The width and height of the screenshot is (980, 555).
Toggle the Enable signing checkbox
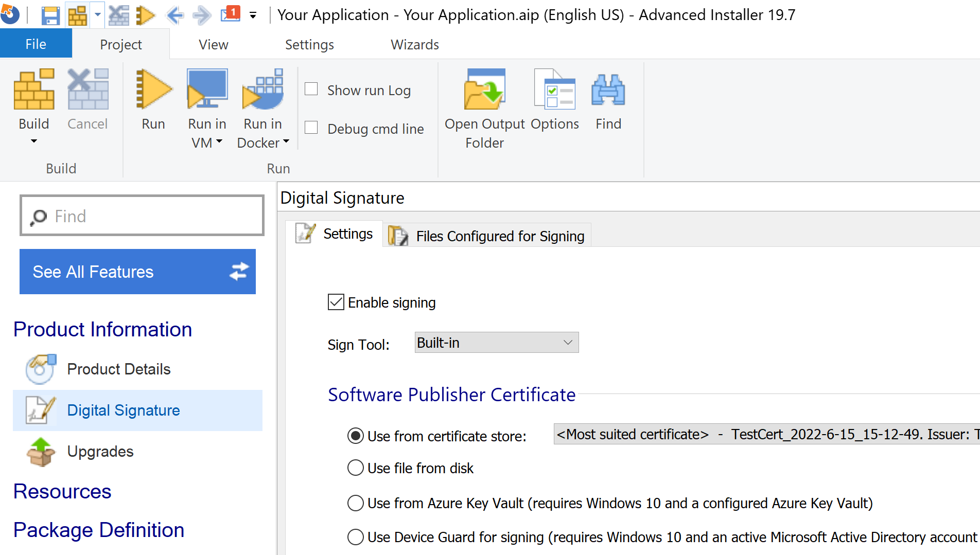point(336,302)
